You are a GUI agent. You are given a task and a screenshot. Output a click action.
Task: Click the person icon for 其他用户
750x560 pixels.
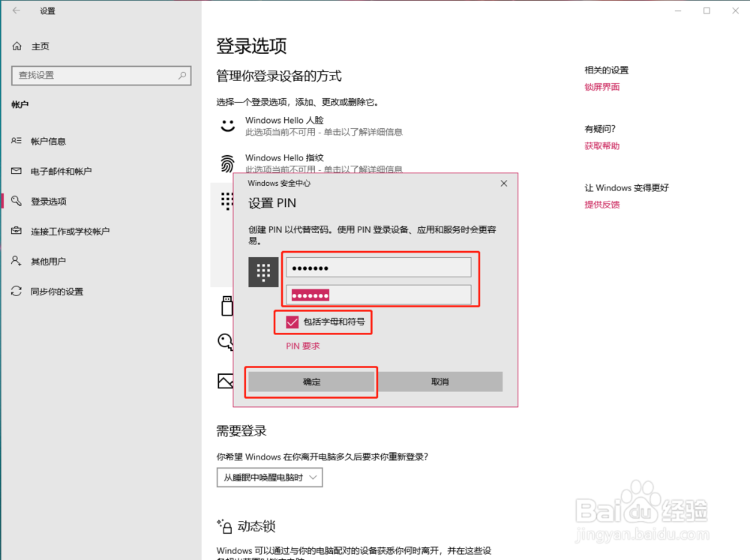coord(16,261)
